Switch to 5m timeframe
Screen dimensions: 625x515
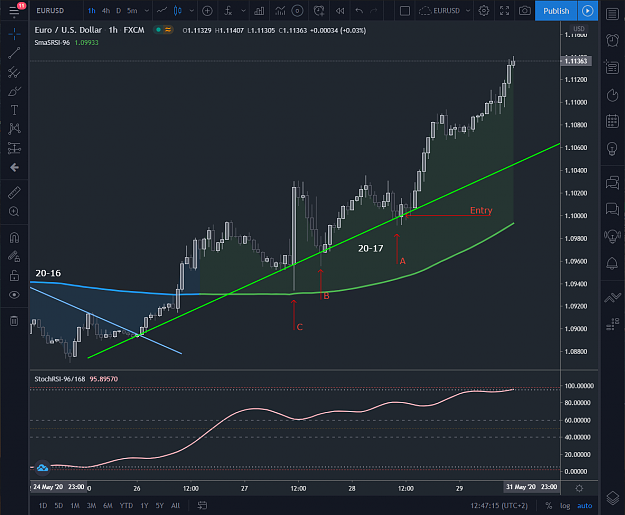pyautogui.click(x=132, y=11)
